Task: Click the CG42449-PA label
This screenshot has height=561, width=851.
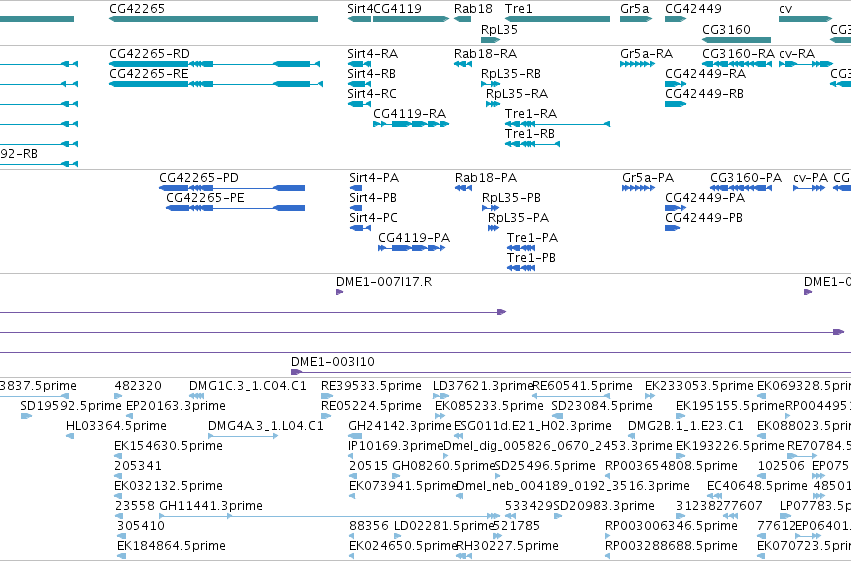Action: pos(705,198)
